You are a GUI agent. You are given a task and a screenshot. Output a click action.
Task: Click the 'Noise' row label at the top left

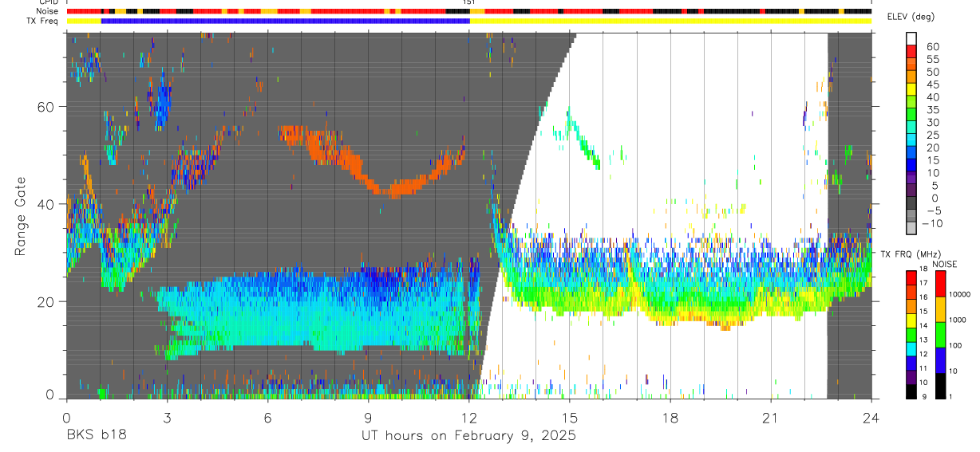47,11
